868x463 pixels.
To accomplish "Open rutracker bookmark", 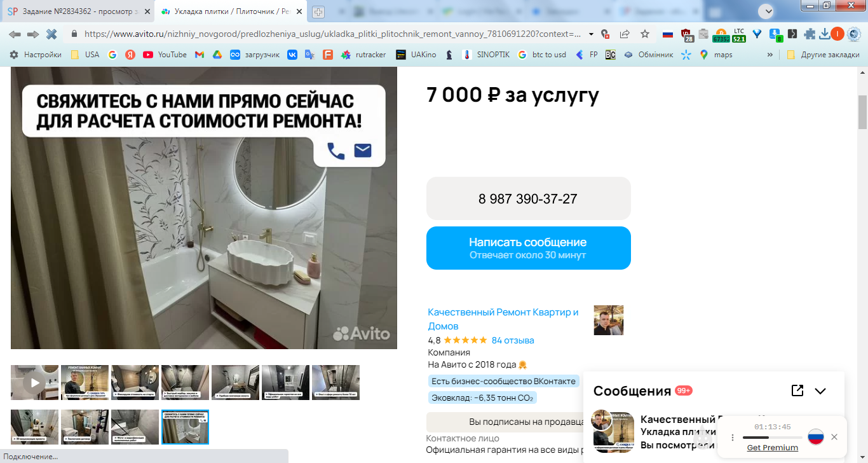I will tap(363, 55).
